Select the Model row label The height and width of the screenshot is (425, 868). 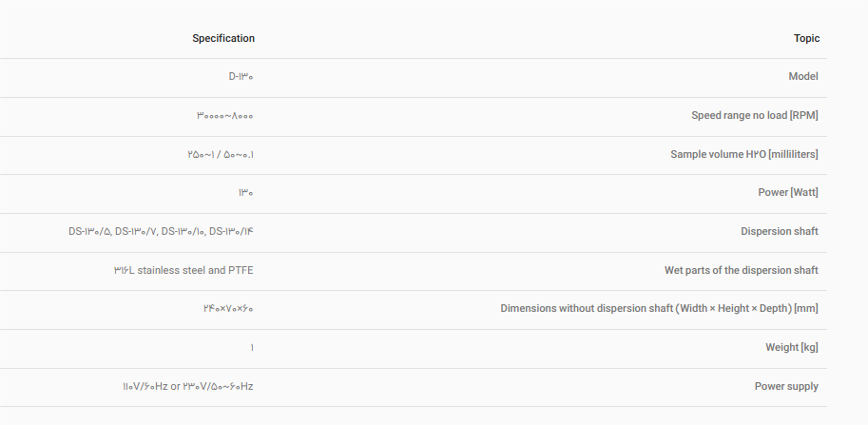tap(803, 77)
